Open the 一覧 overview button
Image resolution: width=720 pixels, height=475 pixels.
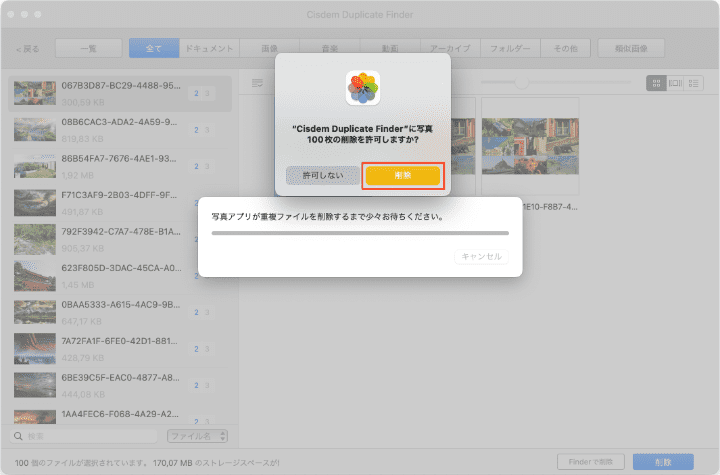point(89,48)
